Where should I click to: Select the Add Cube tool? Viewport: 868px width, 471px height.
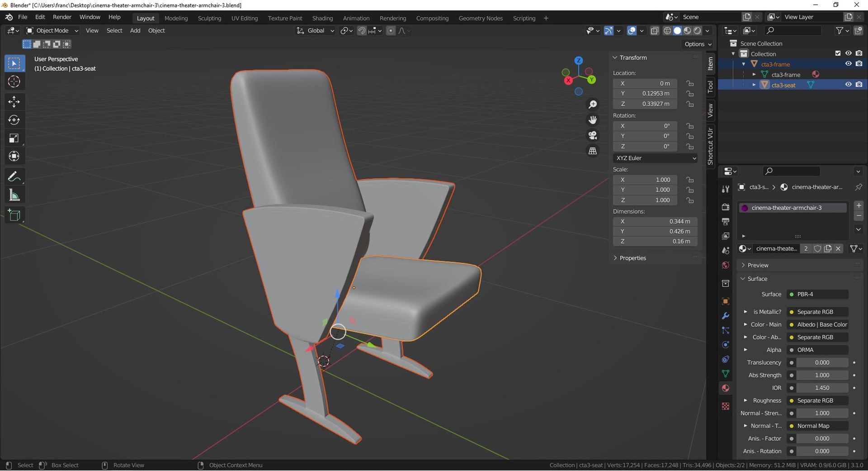click(x=14, y=215)
